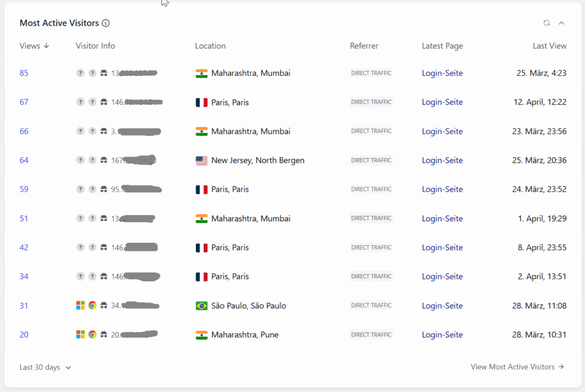Click the incognito visitor icon in 85 views row
This screenshot has width=585, height=392.
click(104, 73)
